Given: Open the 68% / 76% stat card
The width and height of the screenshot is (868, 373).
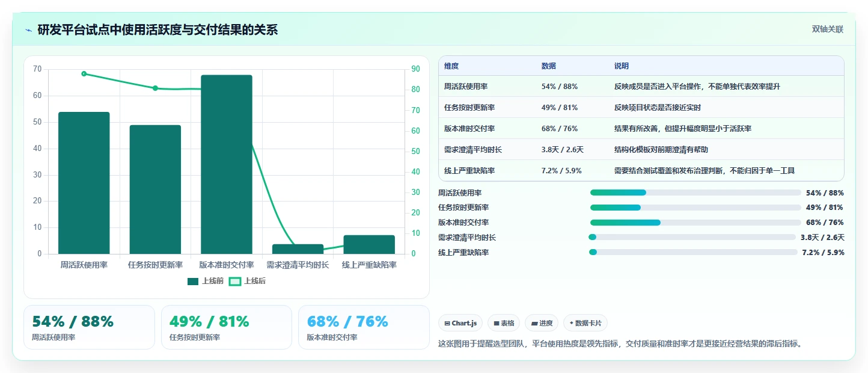Looking at the screenshot, I should [364, 327].
